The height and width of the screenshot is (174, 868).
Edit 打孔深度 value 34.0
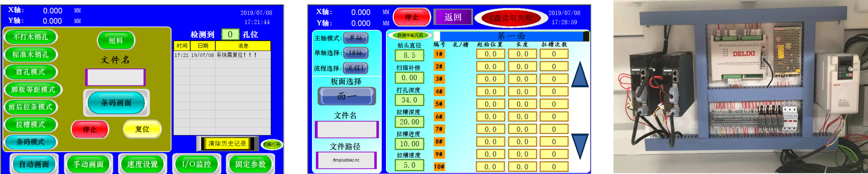click(409, 100)
